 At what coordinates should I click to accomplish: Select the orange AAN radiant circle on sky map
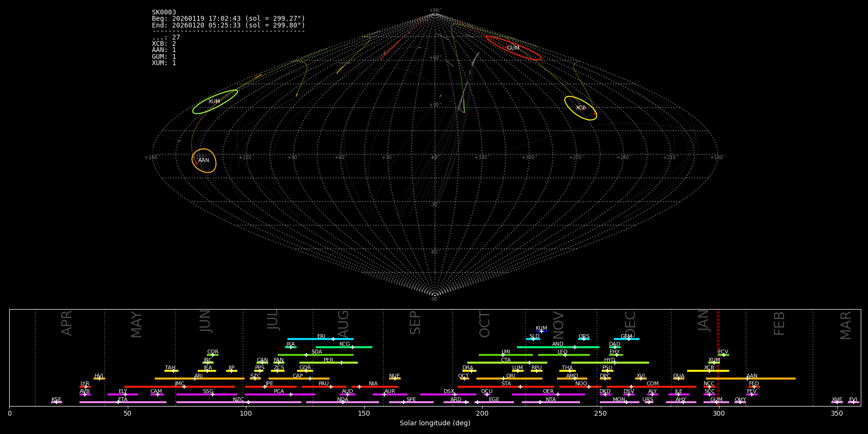(x=204, y=161)
